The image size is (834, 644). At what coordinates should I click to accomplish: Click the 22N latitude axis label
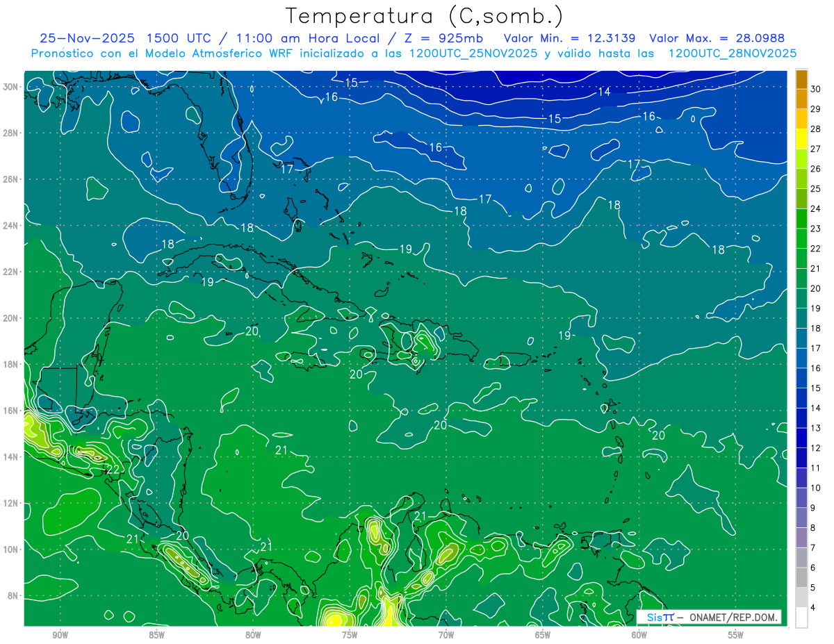10,272
